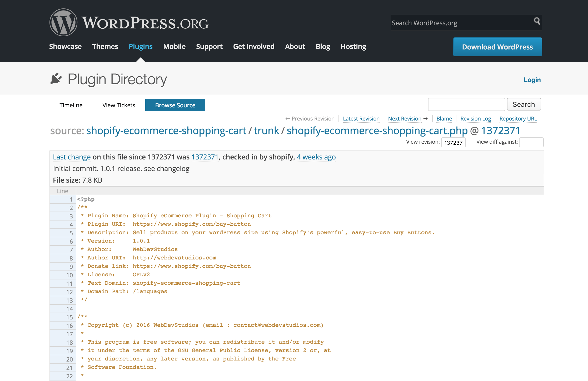Click the Login link
Screen dimensions: 588x381
pyautogui.click(x=532, y=80)
